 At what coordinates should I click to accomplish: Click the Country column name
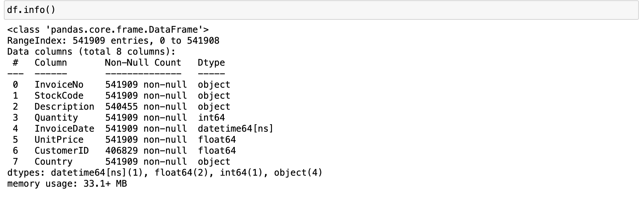pyautogui.click(x=53, y=162)
